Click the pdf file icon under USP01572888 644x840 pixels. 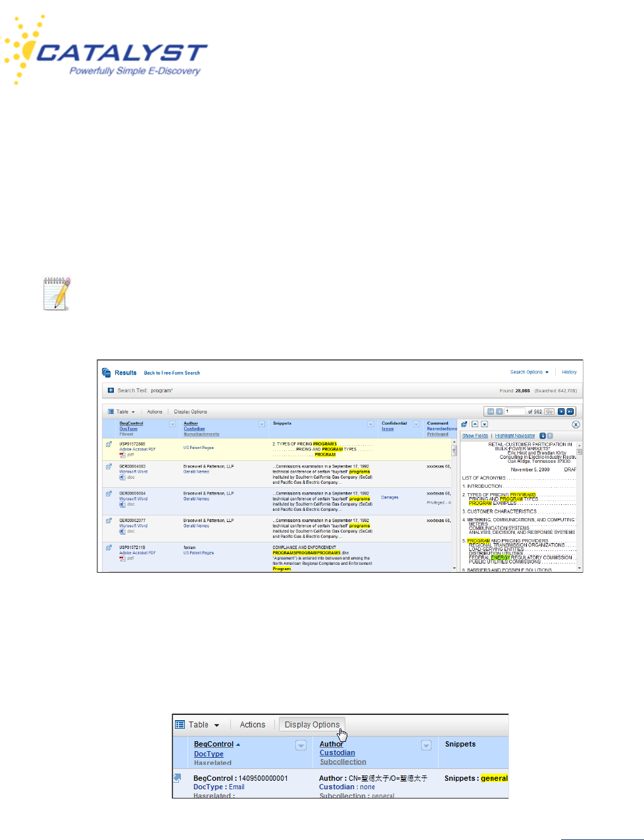pos(122,454)
